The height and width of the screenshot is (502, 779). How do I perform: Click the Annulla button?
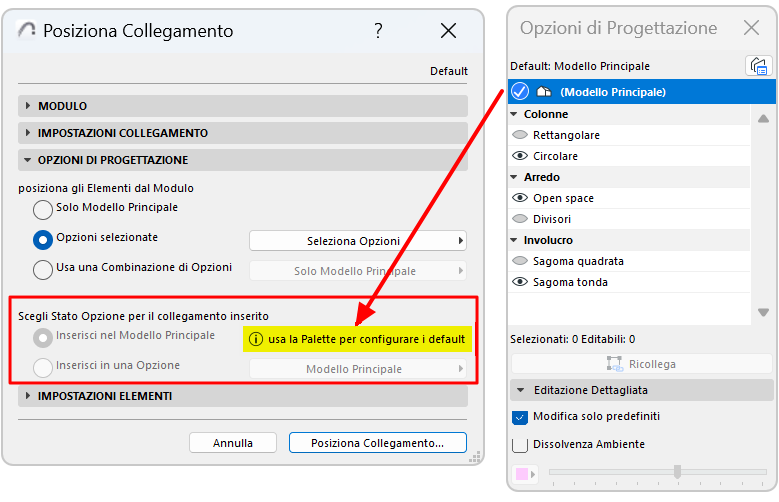[x=233, y=442]
